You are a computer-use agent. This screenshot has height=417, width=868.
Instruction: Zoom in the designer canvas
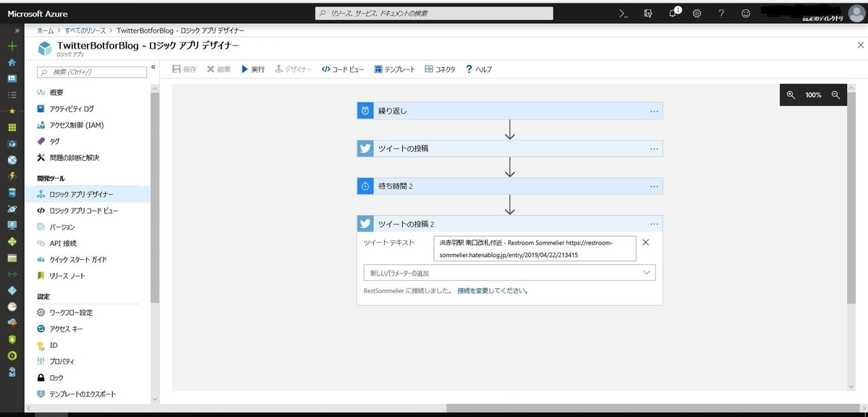791,95
